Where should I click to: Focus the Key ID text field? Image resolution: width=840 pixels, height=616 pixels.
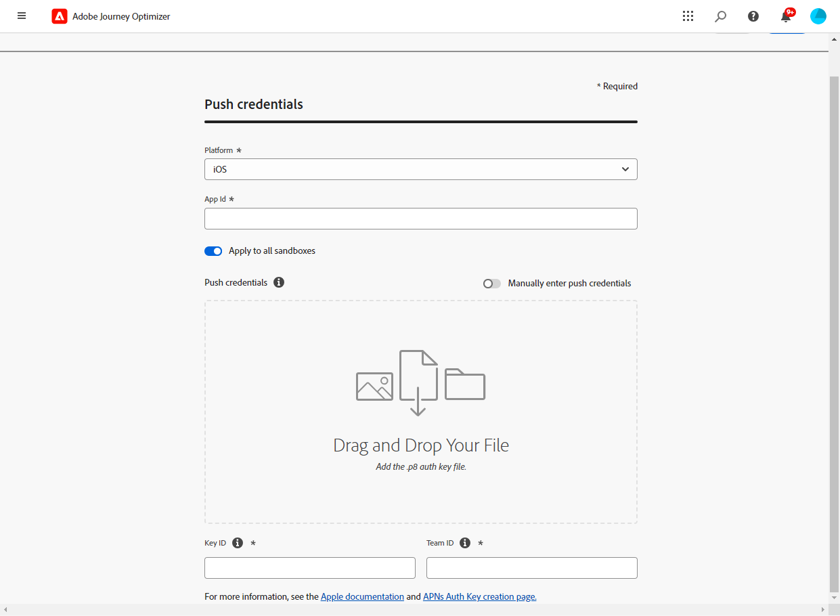pyautogui.click(x=309, y=568)
